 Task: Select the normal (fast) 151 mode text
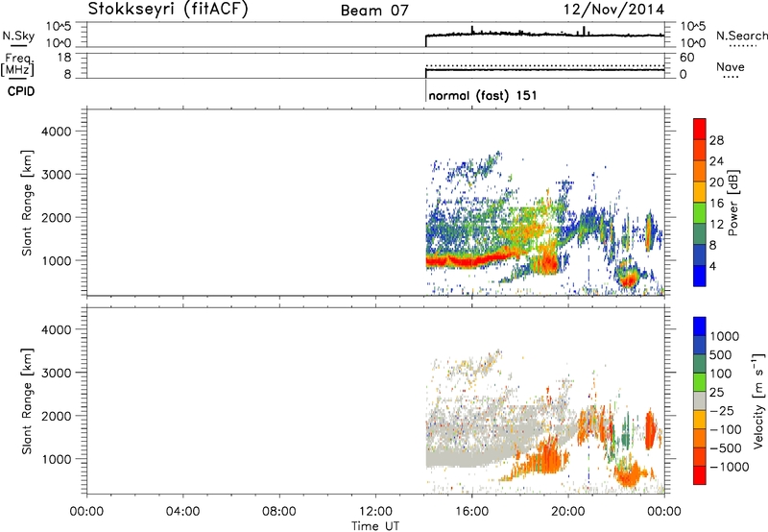[x=483, y=95]
